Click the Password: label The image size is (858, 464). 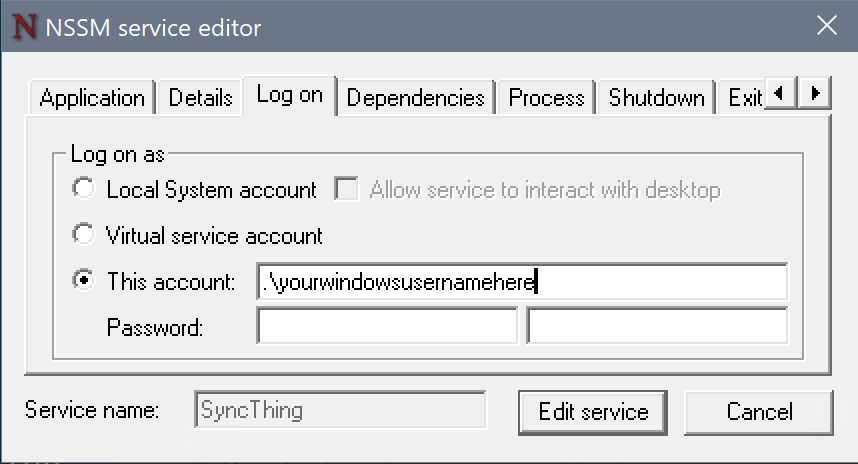155,328
